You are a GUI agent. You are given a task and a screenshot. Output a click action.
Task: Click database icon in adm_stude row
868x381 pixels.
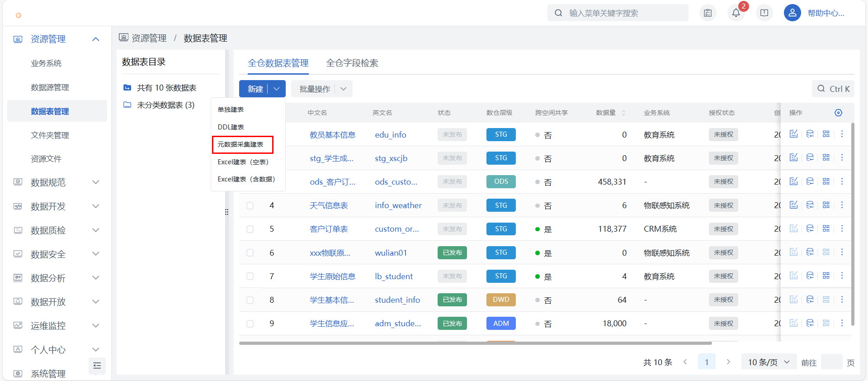(x=810, y=323)
